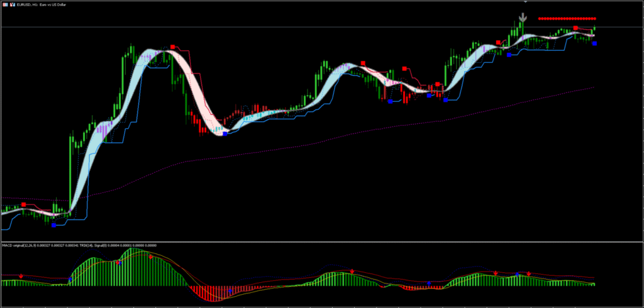
Task: Click rightmost red arrow in the MACD panel
Action: (x=529, y=273)
